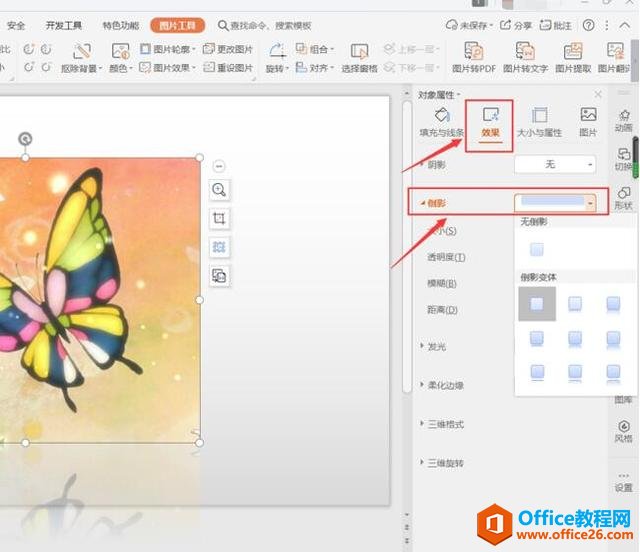This screenshot has height=552, width=640.
Task: Select the Picture Tools (图片工具) tab
Action: click(x=177, y=26)
